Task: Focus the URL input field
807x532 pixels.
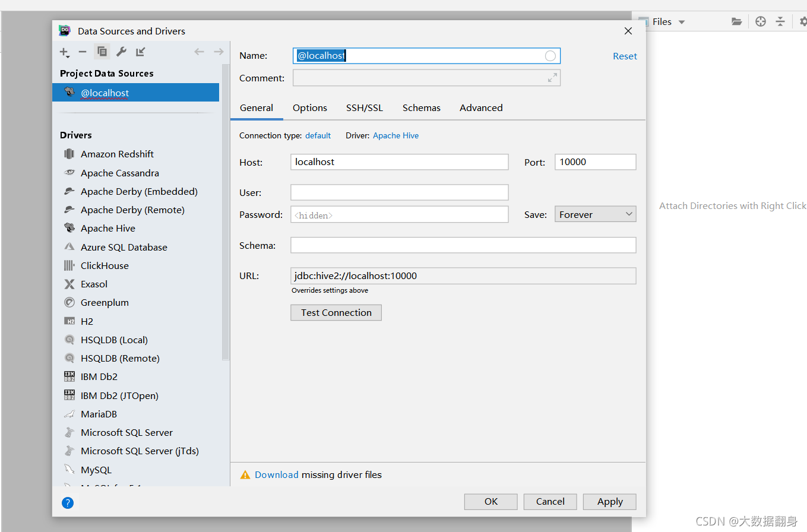Action: 463,275
